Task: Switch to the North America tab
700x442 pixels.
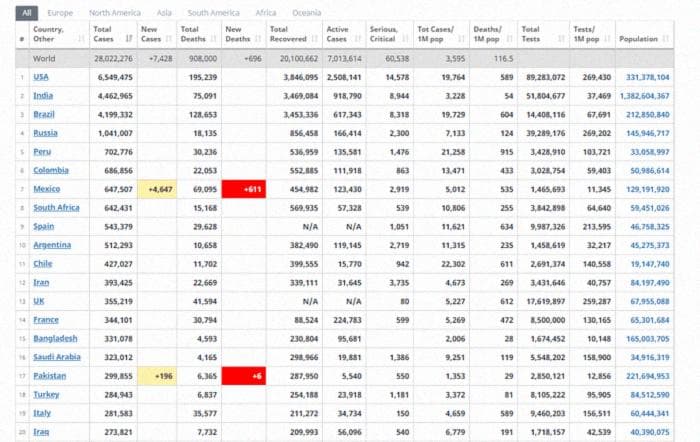Action: (114, 13)
